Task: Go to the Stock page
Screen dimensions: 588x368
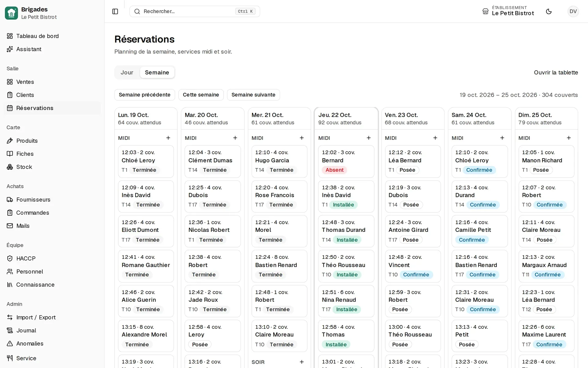Action: pyautogui.click(x=52, y=167)
